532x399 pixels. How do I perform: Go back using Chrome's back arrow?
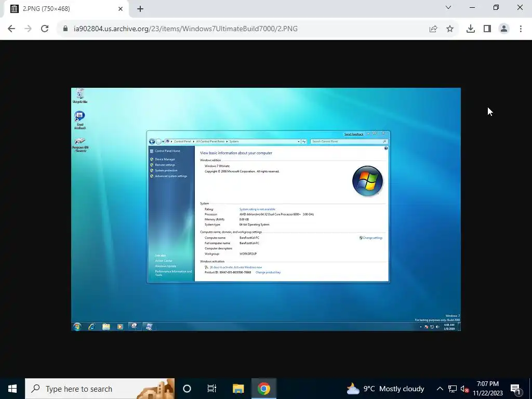pyautogui.click(x=11, y=29)
